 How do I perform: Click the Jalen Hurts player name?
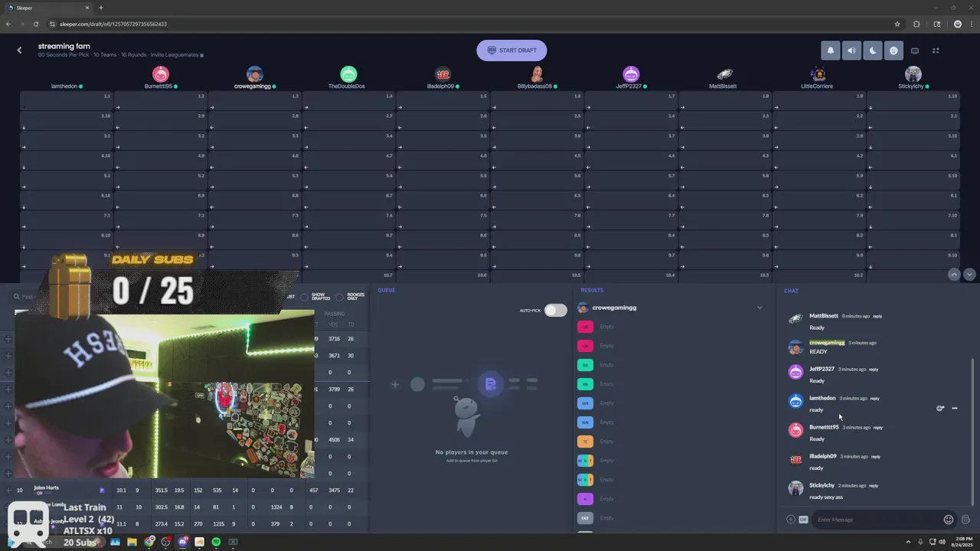coord(46,487)
